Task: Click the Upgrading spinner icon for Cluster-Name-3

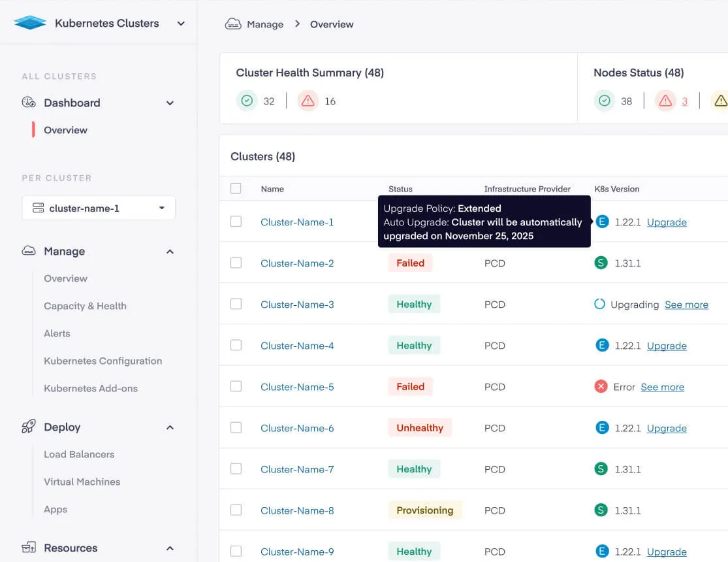Action: [599, 305]
